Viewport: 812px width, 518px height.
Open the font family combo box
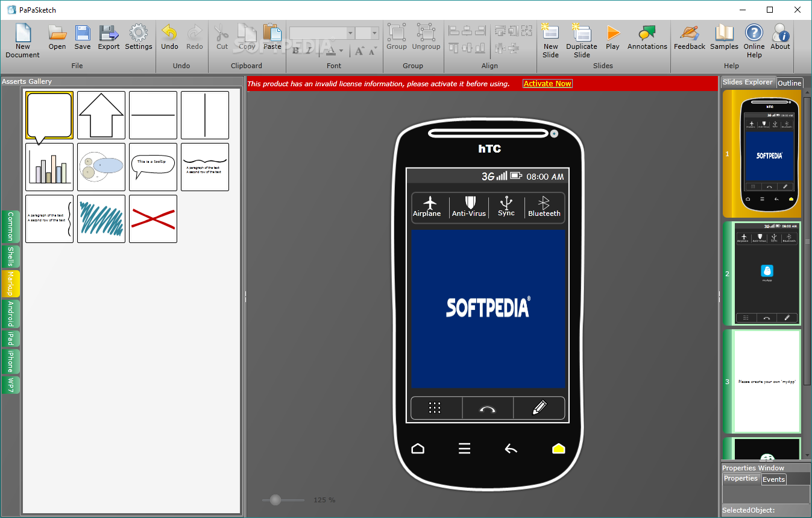click(322, 33)
